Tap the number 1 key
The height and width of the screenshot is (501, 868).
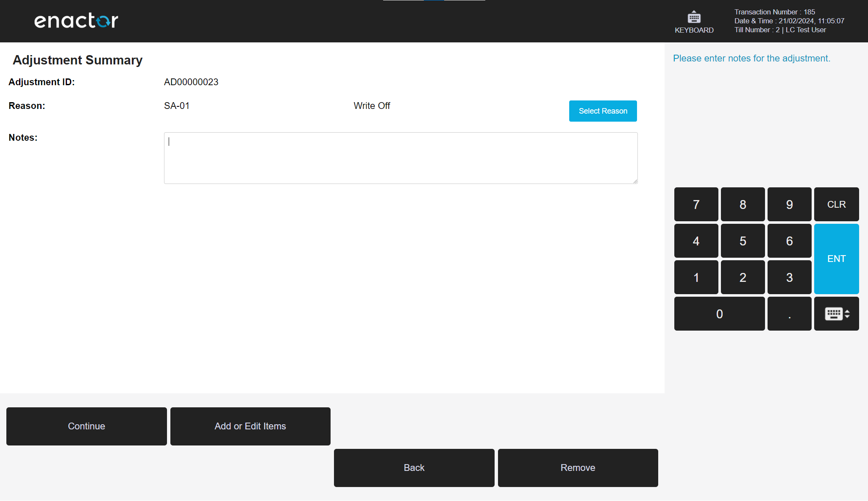[x=696, y=277]
